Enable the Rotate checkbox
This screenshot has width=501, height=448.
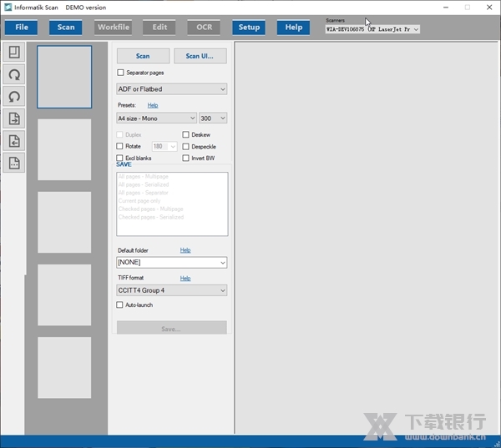tap(119, 146)
